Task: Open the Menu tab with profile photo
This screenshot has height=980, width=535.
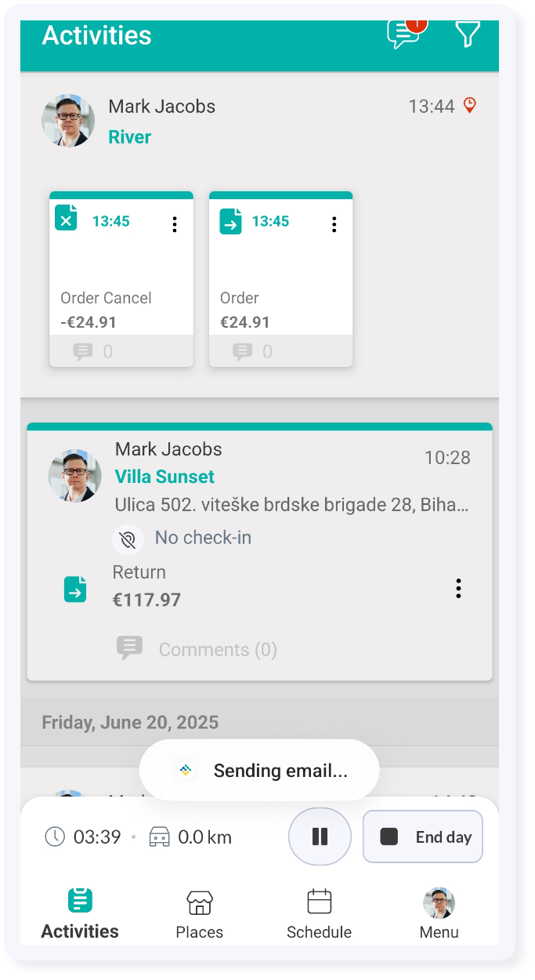Action: coord(439,914)
